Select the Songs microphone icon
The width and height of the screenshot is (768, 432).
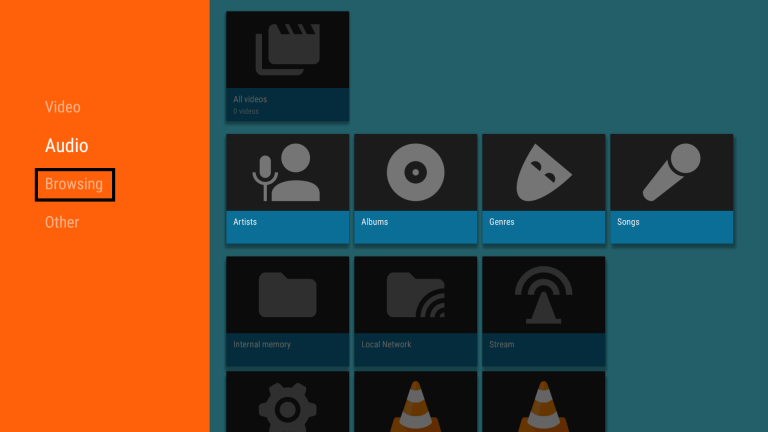672,173
